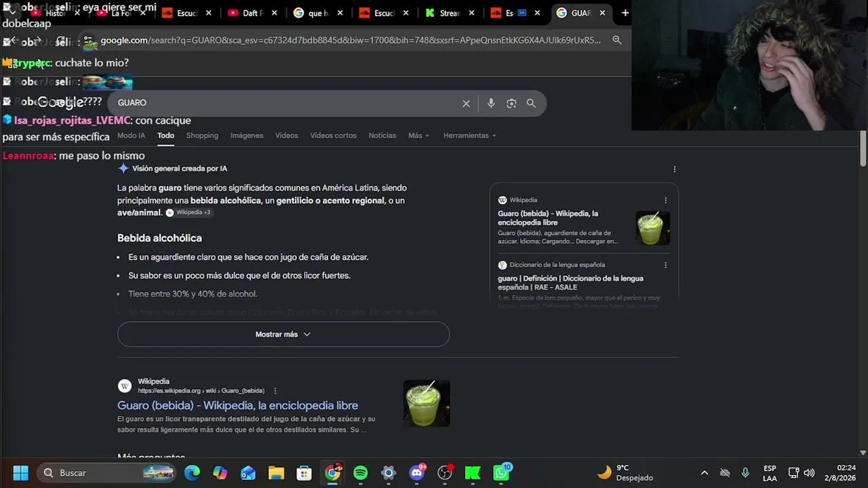Close the Daft Punk YouTube tab

[274, 13]
